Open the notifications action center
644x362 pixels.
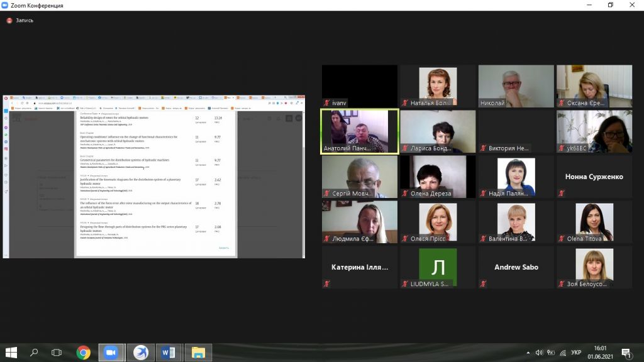coord(626,353)
